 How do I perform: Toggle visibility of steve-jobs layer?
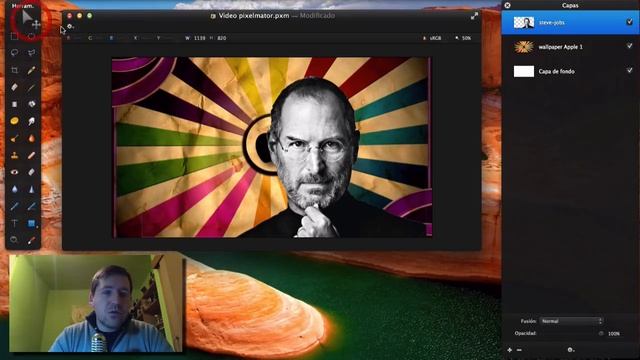tap(629, 22)
